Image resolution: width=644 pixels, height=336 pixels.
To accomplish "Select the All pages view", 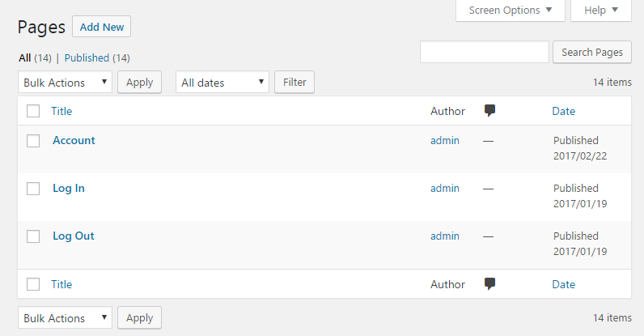I will tap(24, 58).
